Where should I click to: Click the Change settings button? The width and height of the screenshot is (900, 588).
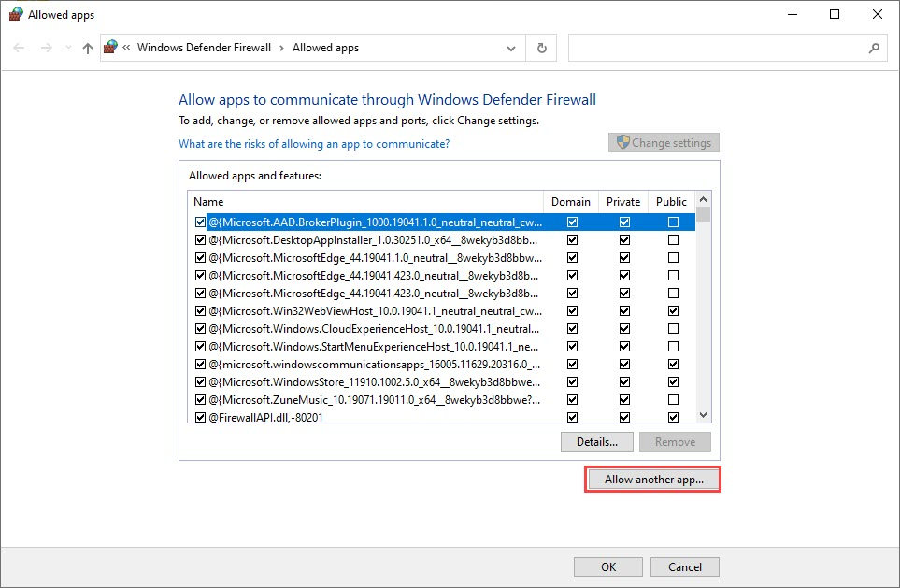tap(664, 142)
